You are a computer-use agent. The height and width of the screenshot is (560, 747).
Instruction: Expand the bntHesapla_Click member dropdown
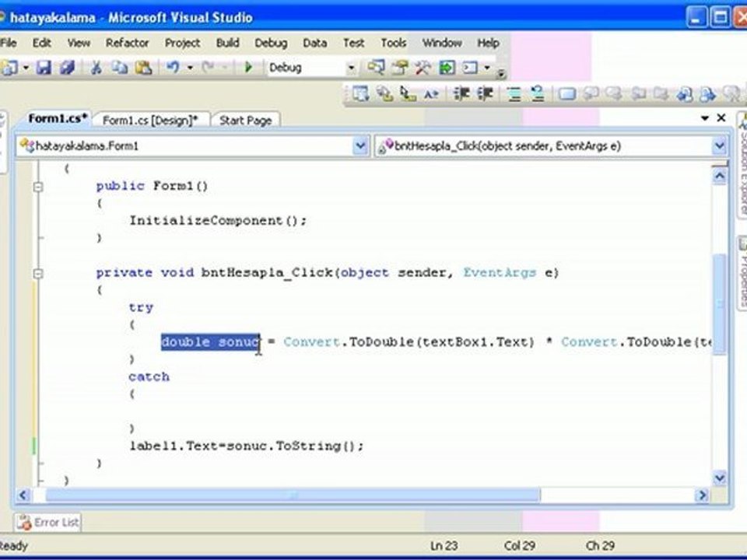point(719,146)
